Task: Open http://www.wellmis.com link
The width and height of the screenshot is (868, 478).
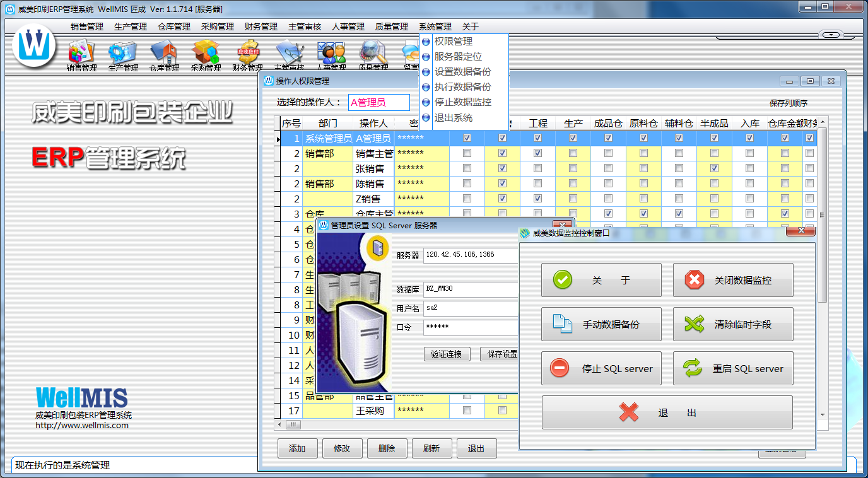Action: (82, 426)
